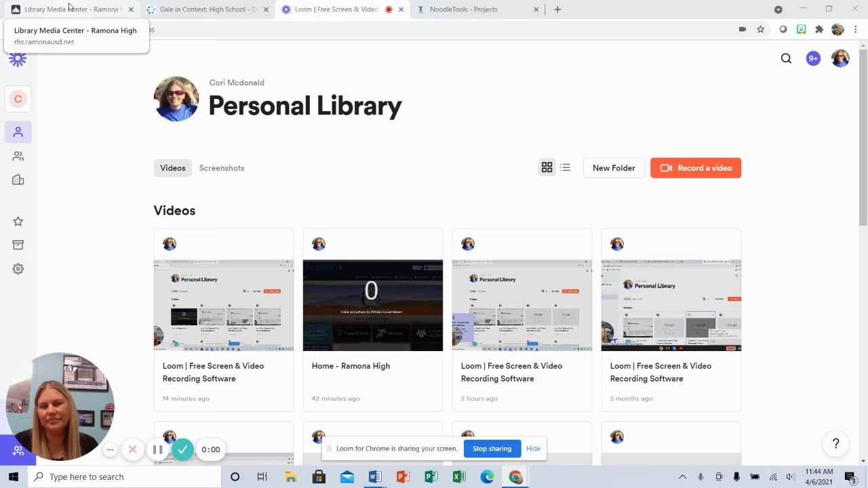Open the recorder more options ellipsis
Image resolution: width=868 pixels, height=488 pixels.
point(110,449)
